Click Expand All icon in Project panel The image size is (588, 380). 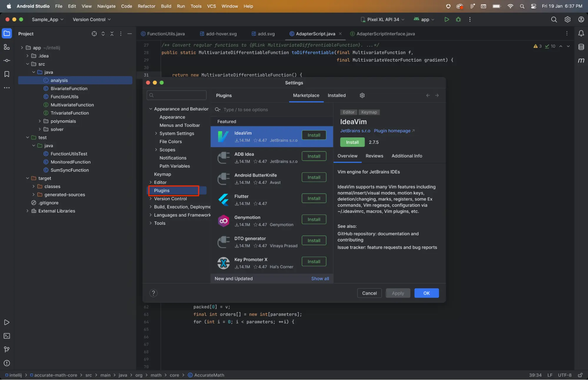[x=103, y=34]
